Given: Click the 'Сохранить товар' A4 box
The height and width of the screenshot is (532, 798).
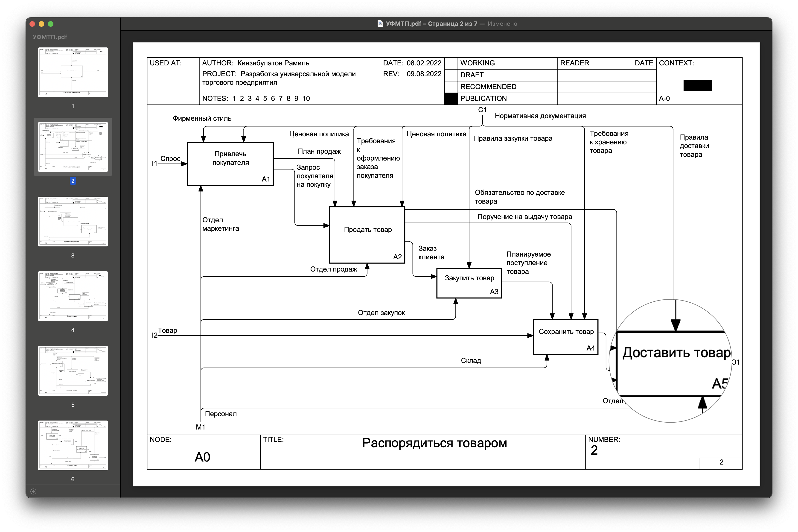Looking at the screenshot, I should tap(566, 337).
